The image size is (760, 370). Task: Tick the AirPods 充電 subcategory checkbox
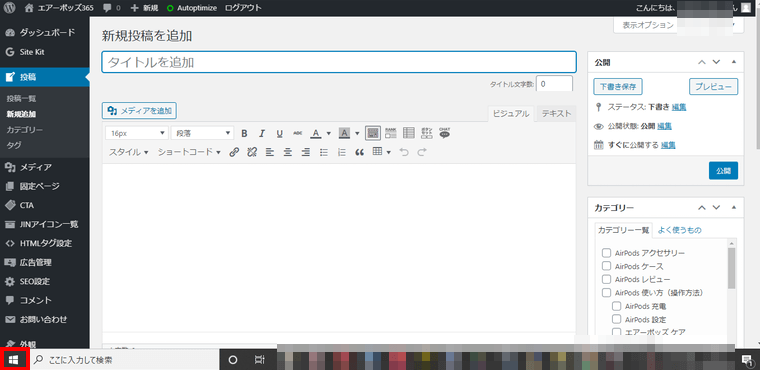(617, 306)
